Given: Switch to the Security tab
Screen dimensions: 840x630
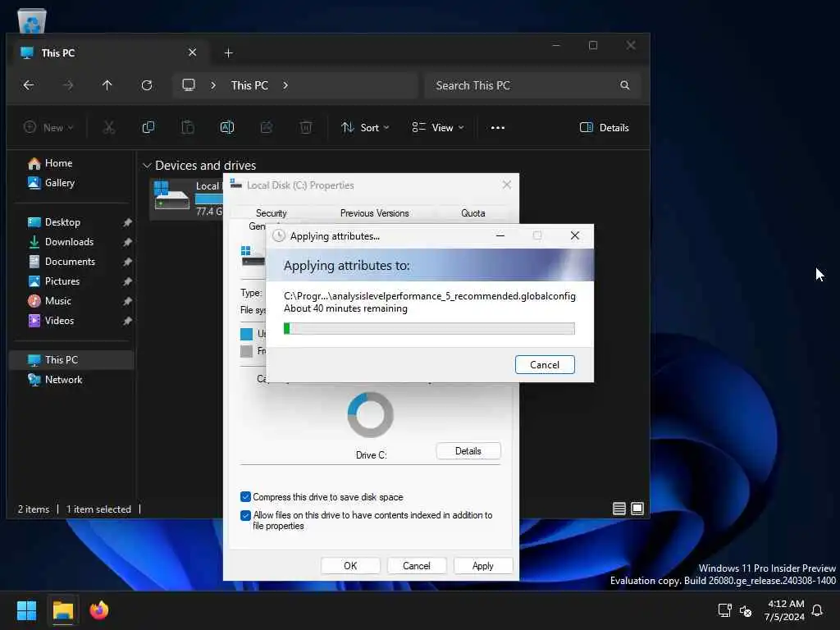Looking at the screenshot, I should coord(271,212).
